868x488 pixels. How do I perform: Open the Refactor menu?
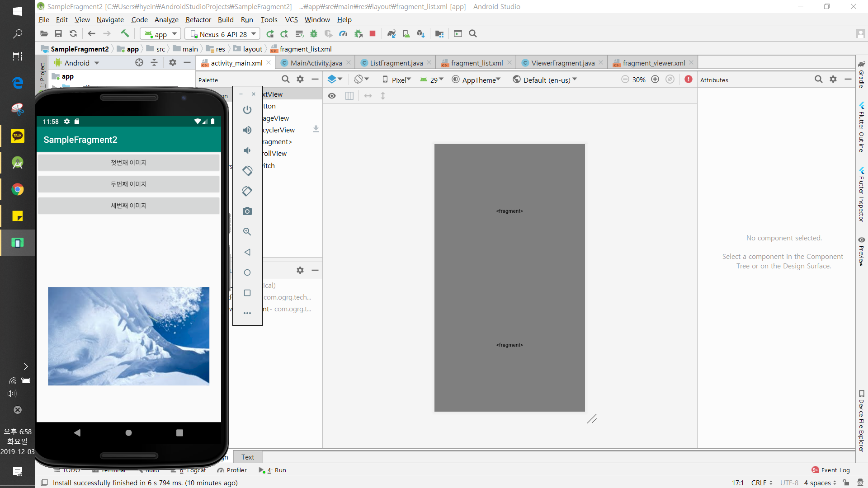click(198, 19)
